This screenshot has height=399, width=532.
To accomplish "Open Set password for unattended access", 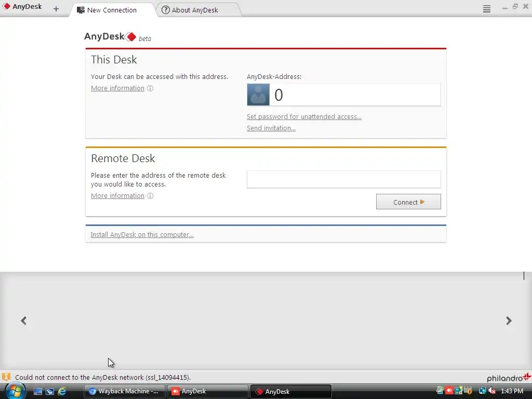I will (304, 117).
